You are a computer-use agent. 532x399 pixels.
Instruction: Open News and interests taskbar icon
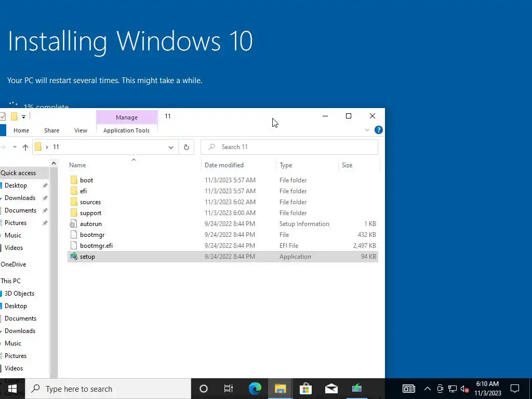(x=408, y=389)
